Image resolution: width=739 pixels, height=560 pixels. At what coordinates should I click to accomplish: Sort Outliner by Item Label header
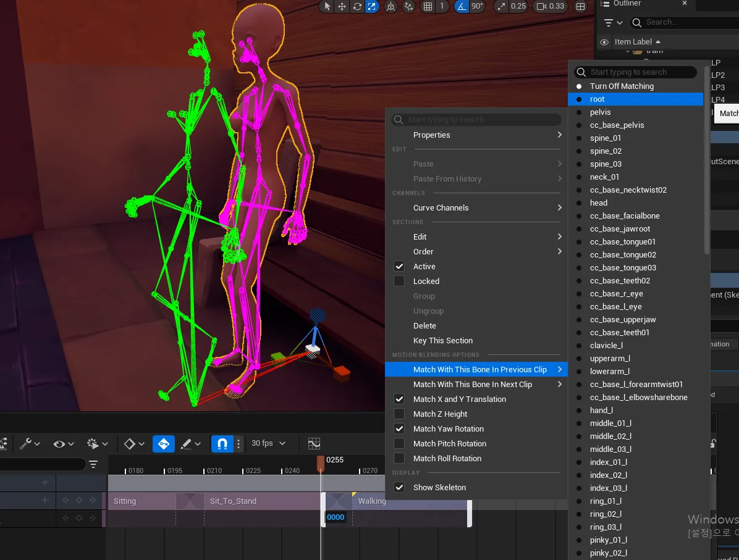pyautogui.click(x=637, y=42)
